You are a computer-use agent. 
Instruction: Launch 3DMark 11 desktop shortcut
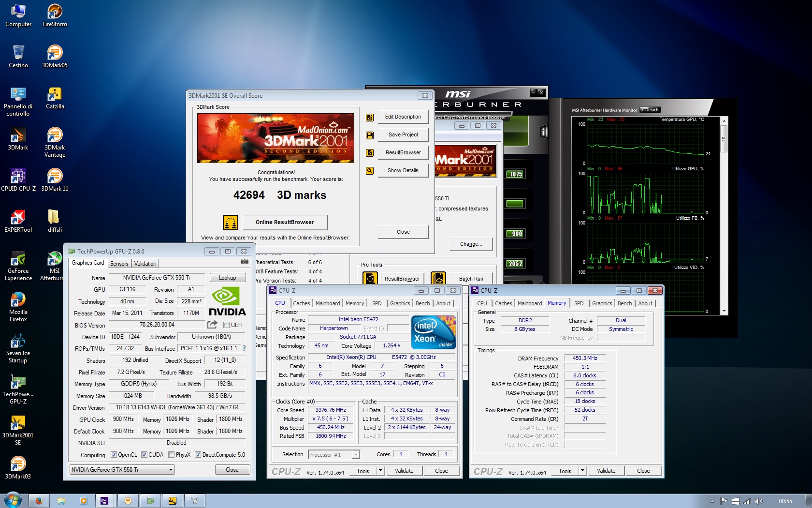55,180
